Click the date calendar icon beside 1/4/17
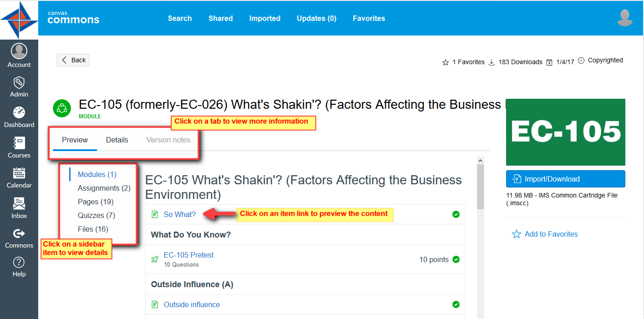 pyautogui.click(x=549, y=62)
